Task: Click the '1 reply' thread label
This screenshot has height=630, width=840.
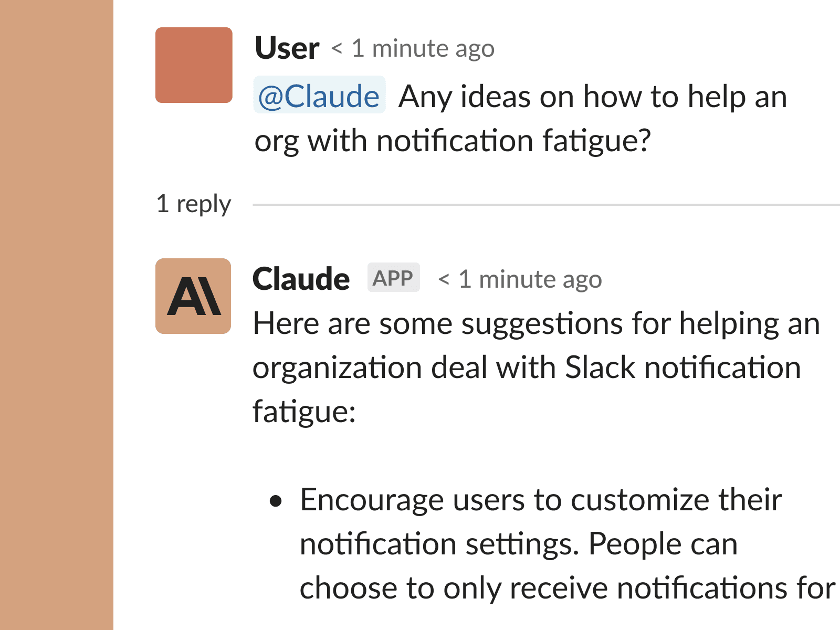Action: [193, 204]
